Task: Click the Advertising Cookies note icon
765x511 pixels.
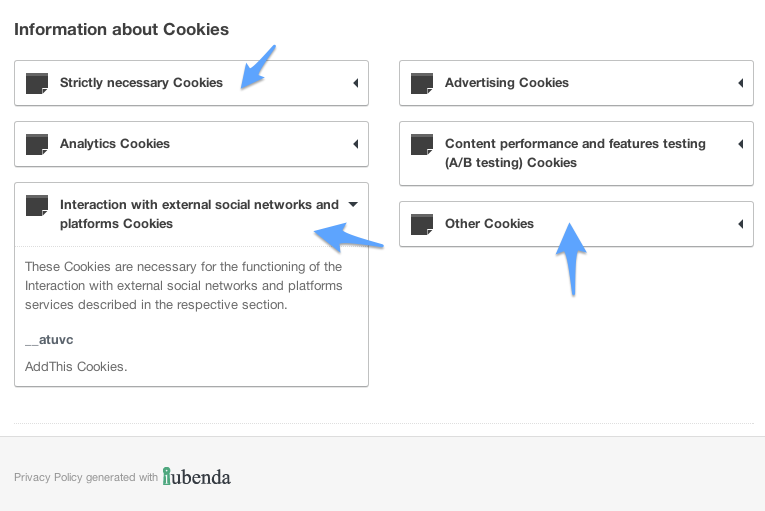Action: tap(422, 83)
